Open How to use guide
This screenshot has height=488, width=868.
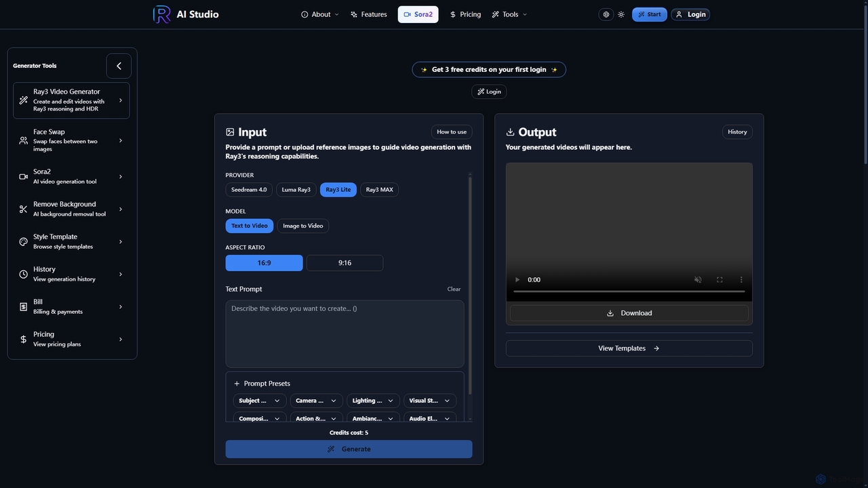tap(452, 132)
